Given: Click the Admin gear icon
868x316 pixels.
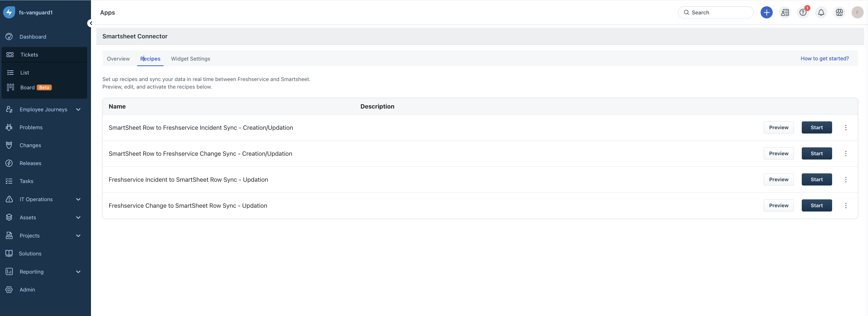Looking at the screenshot, I should coord(9,289).
